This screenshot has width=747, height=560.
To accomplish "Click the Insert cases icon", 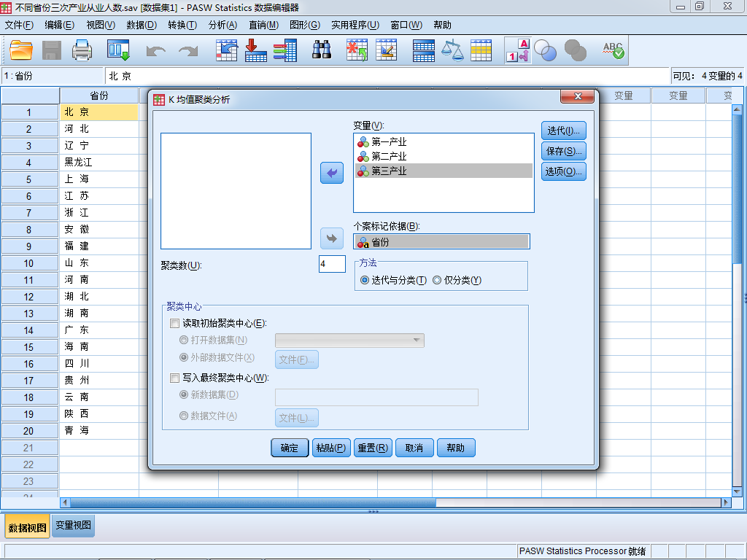I will [357, 50].
